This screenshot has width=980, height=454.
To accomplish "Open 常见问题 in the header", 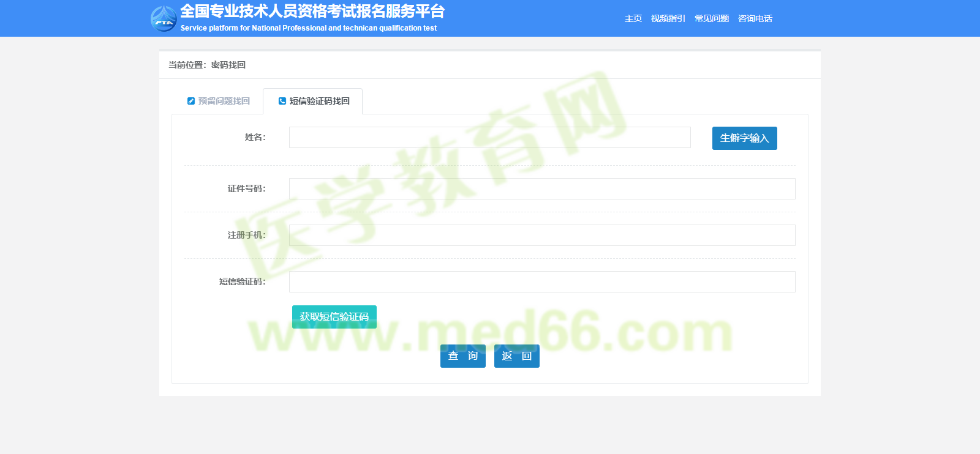I will click(711, 18).
